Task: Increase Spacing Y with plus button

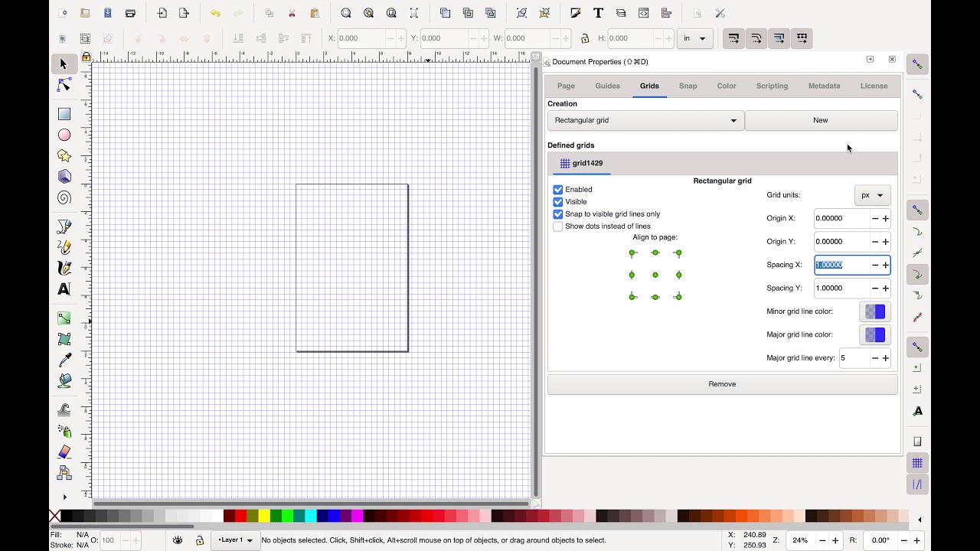Action: (886, 289)
